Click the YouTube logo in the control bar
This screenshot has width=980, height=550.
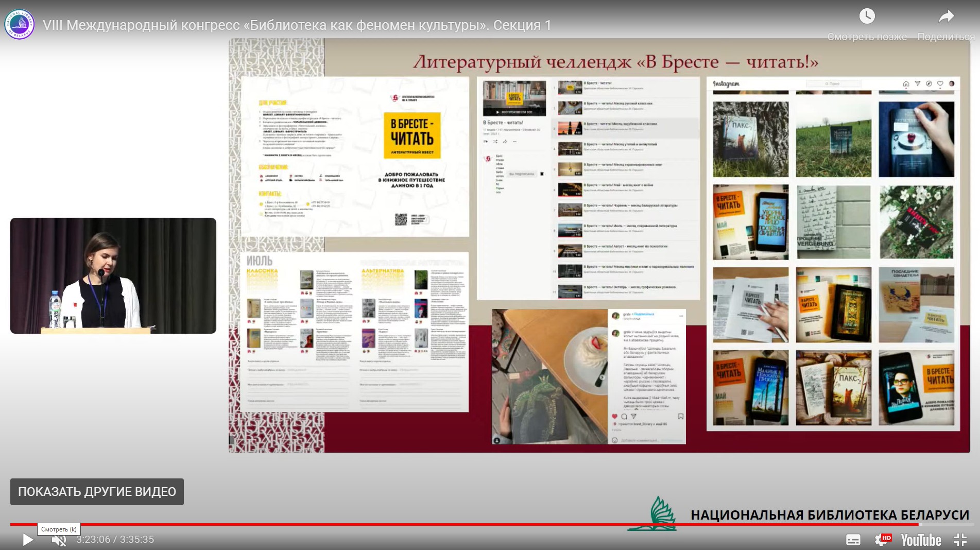[x=921, y=540]
